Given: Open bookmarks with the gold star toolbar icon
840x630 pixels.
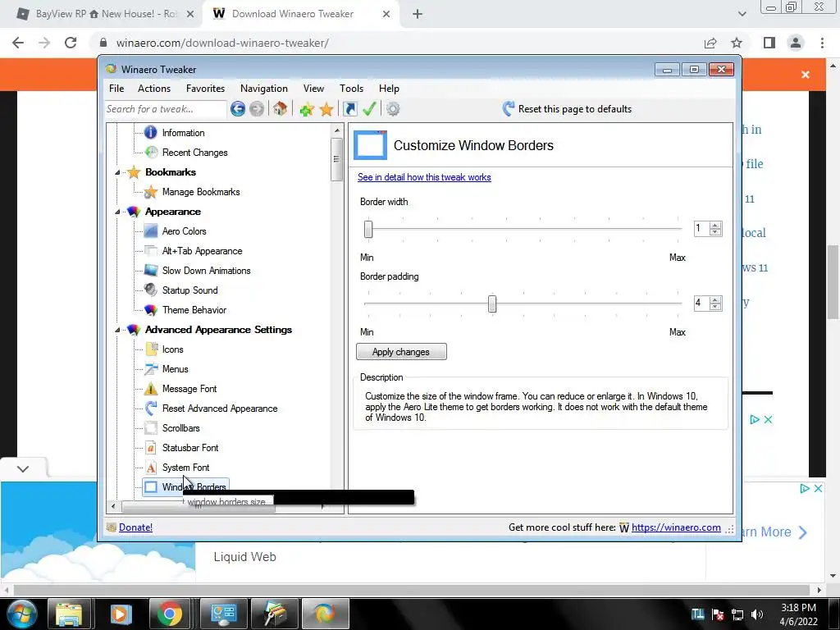Looking at the screenshot, I should (x=326, y=109).
